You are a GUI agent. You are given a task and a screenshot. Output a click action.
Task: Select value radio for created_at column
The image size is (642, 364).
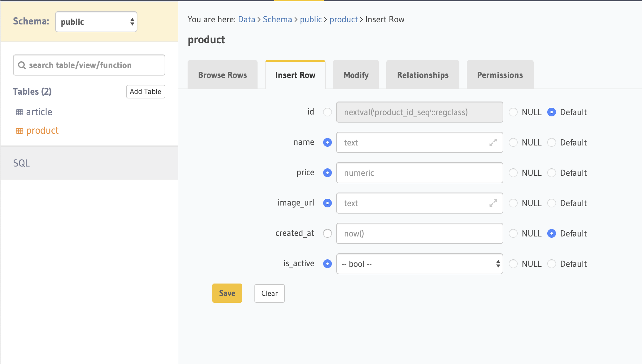[328, 233]
